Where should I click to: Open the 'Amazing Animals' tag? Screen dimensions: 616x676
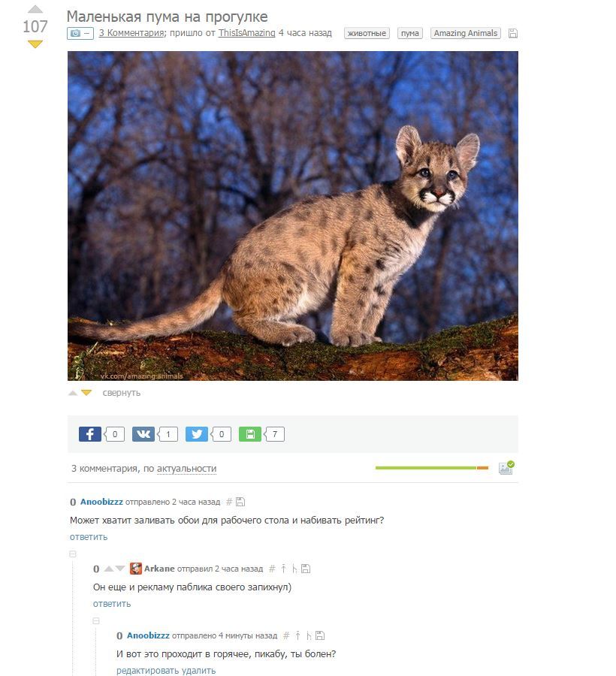pyautogui.click(x=466, y=33)
